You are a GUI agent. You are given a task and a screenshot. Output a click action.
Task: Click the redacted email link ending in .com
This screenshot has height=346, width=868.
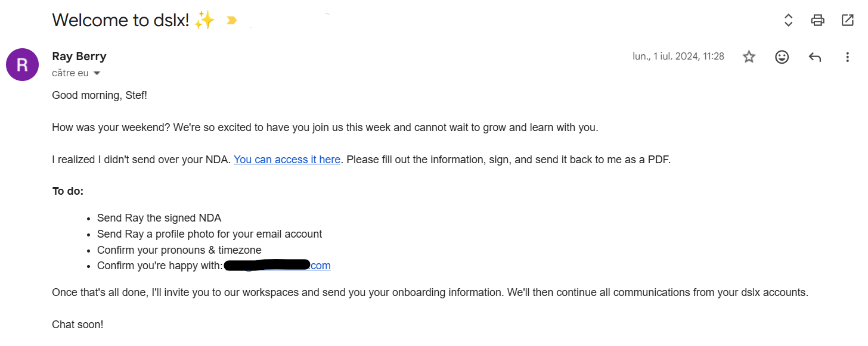[277, 266]
